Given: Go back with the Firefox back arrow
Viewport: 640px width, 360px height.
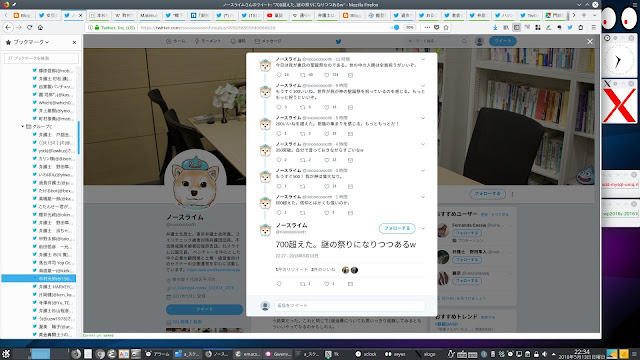Looking at the screenshot, I should click(x=8, y=27).
